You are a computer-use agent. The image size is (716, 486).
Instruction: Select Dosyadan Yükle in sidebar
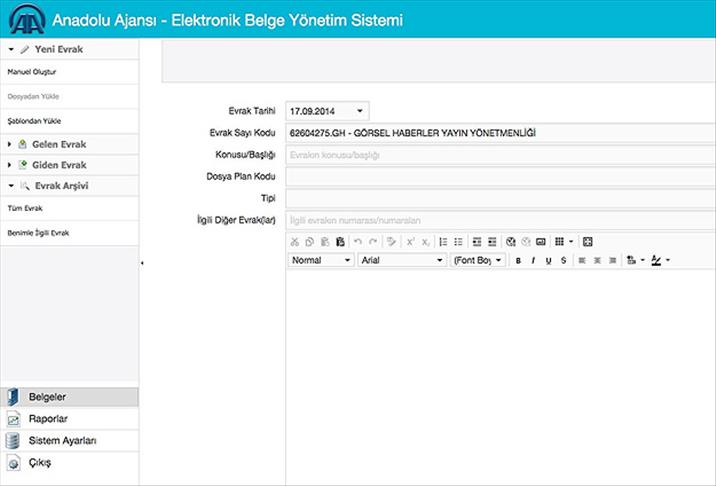point(69,96)
